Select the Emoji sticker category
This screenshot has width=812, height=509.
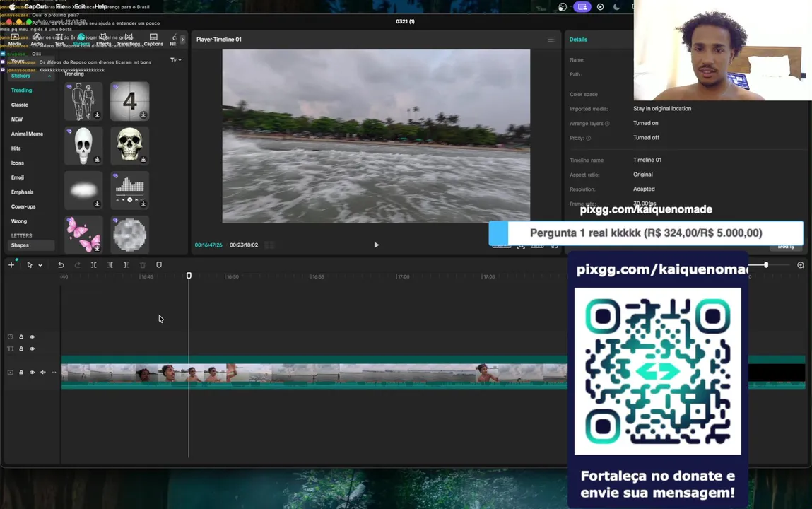click(18, 177)
